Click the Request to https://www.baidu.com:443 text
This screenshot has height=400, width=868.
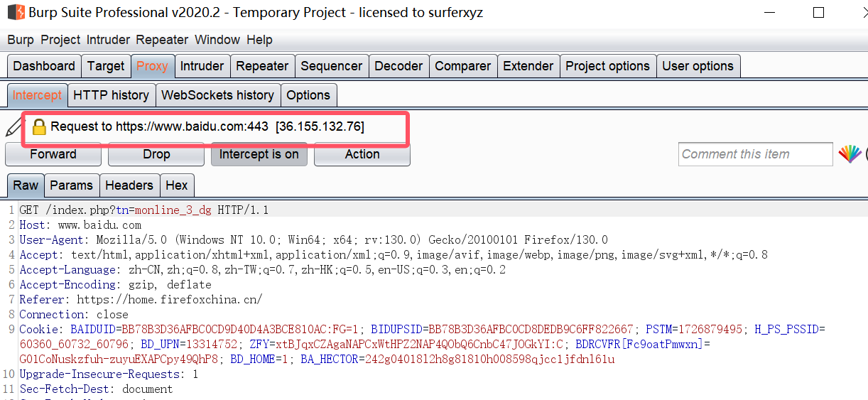click(160, 127)
